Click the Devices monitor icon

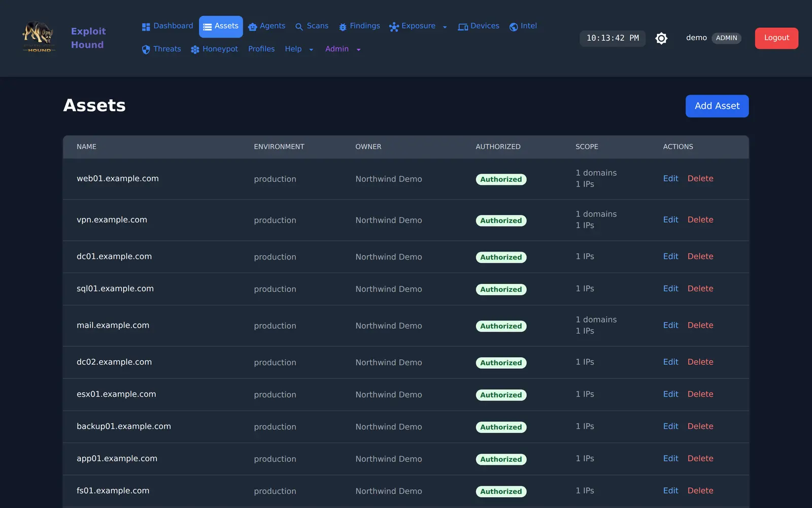pos(463,27)
